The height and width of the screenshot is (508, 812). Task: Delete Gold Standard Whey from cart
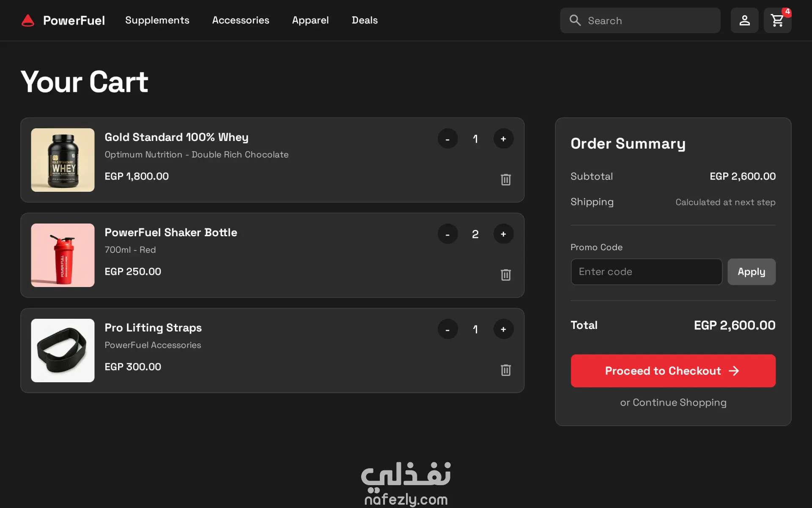click(x=505, y=179)
